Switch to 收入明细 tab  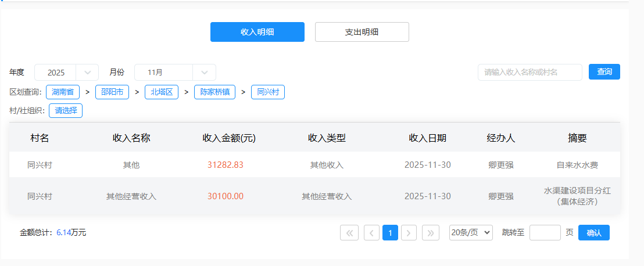(x=257, y=32)
